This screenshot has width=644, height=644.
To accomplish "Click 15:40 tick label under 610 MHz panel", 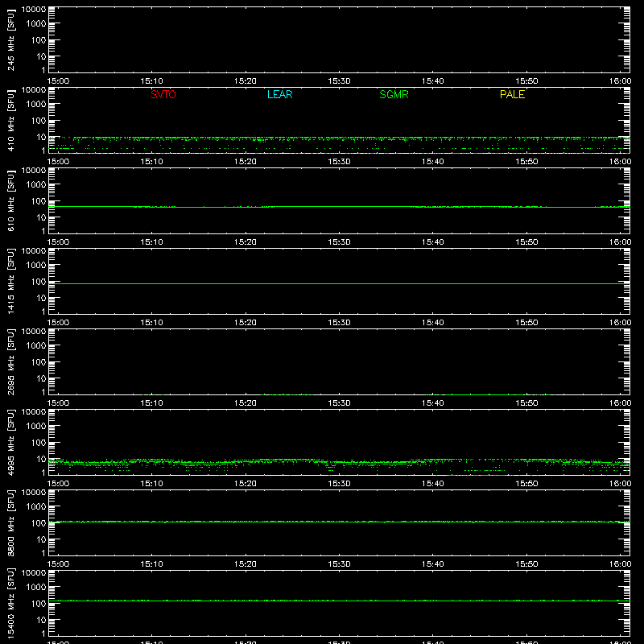I will tap(432, 242).
